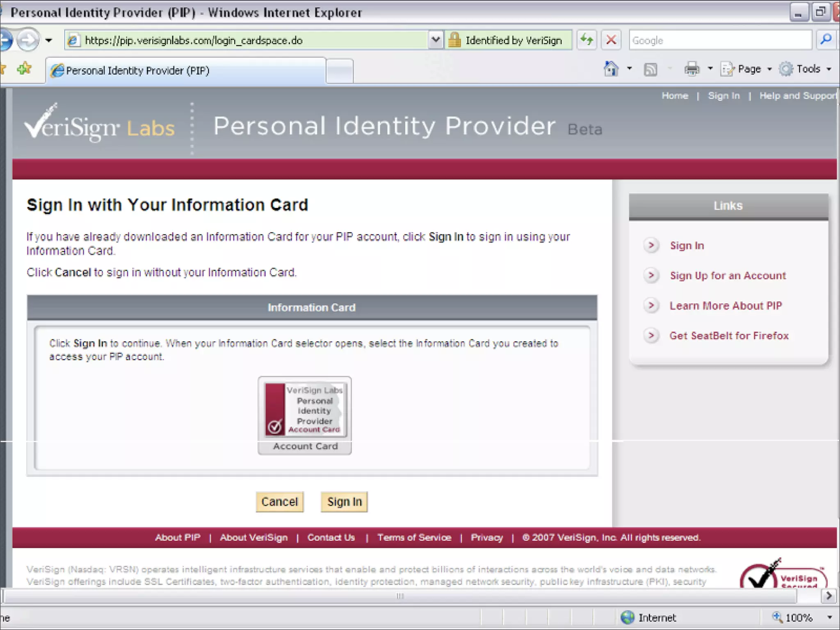Expand the address bar URL dropdown

(x=436, y=40)
